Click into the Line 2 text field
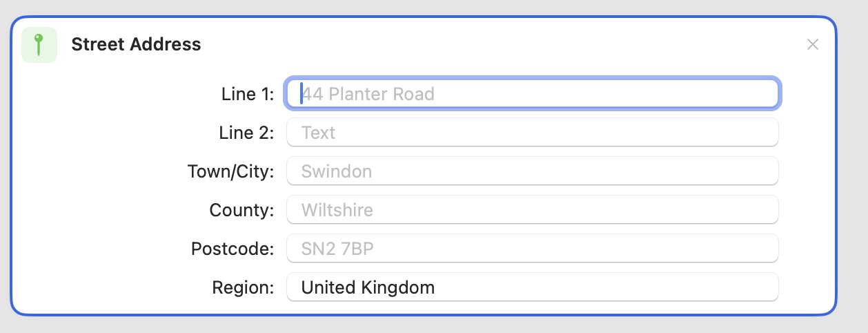Viewport: 868px width, 333px height. (533, 132)
